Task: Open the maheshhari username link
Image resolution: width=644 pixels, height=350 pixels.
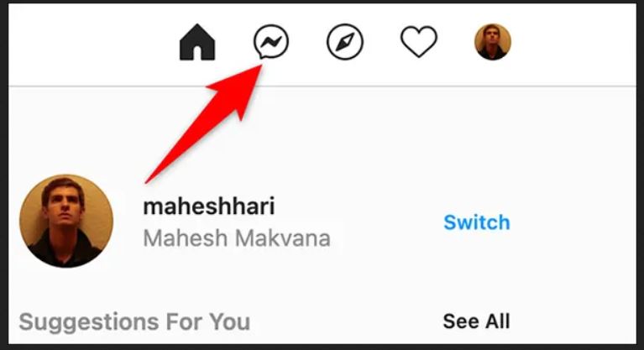Action: 208,206
